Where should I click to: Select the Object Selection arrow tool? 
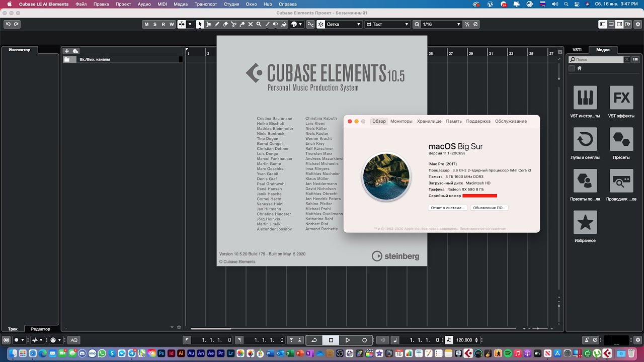pyautogui.click(x=200, y=24)
